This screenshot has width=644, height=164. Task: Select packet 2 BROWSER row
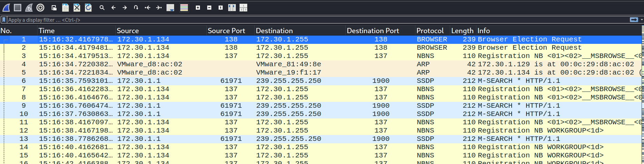click(321, 48)
